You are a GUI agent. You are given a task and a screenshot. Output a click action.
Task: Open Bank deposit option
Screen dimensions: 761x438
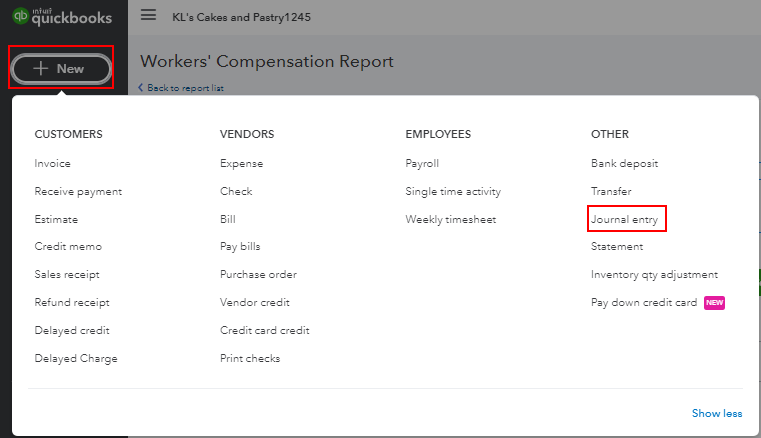point(624,164)
